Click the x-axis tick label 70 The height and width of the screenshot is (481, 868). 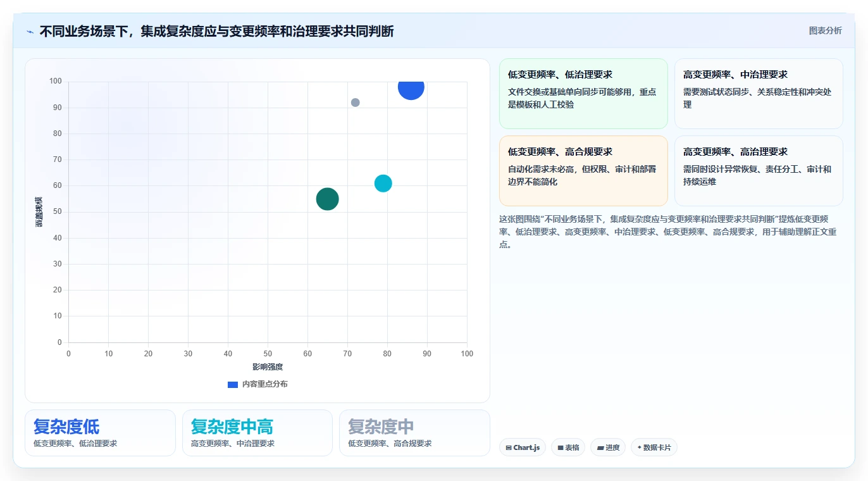[347, 354]
